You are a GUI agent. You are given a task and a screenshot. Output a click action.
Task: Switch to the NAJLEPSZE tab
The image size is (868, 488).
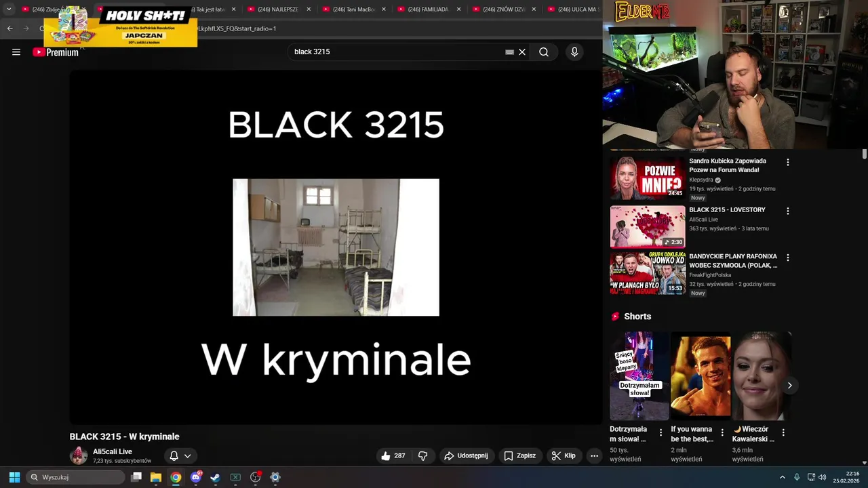278,9
